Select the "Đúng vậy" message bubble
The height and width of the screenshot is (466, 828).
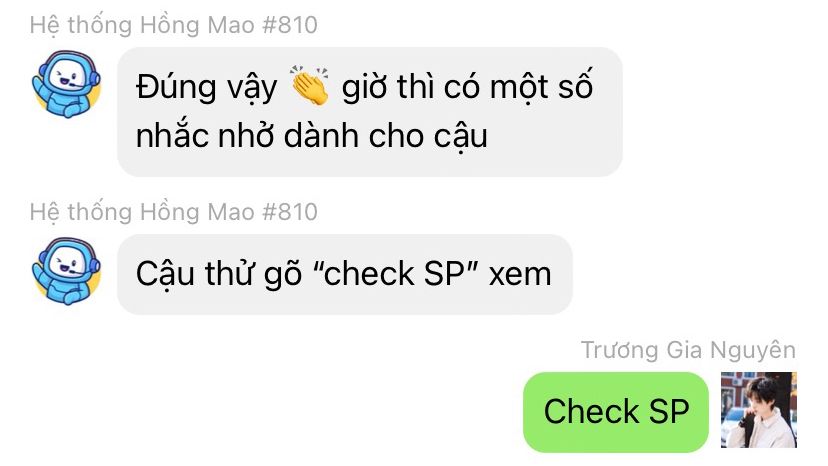(x=370, y=112)
